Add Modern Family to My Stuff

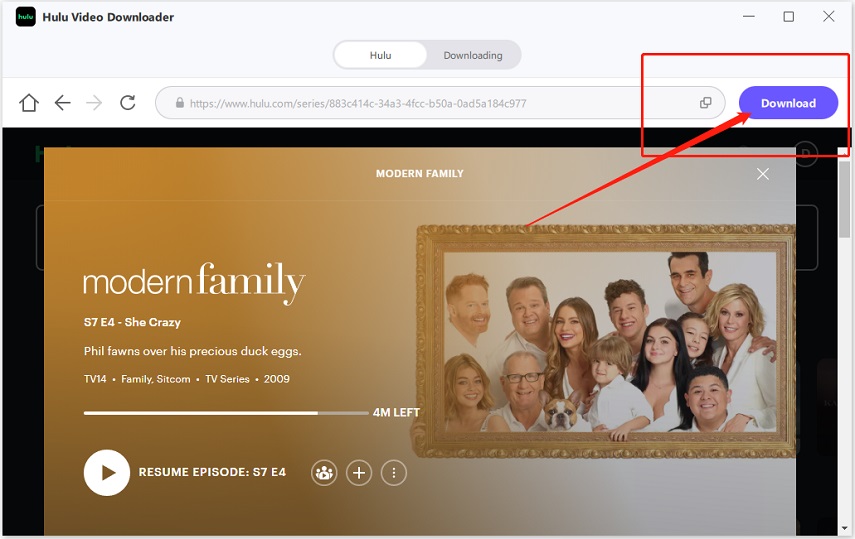point(359,473)
